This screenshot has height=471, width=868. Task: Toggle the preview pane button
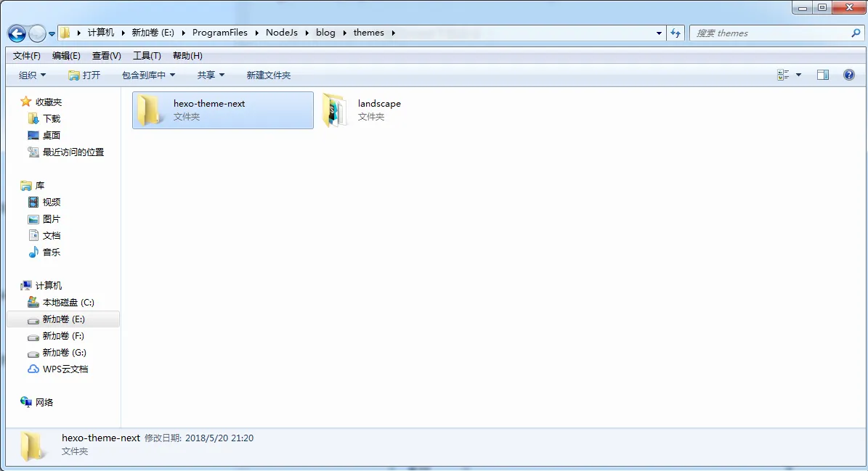point(823,75)
